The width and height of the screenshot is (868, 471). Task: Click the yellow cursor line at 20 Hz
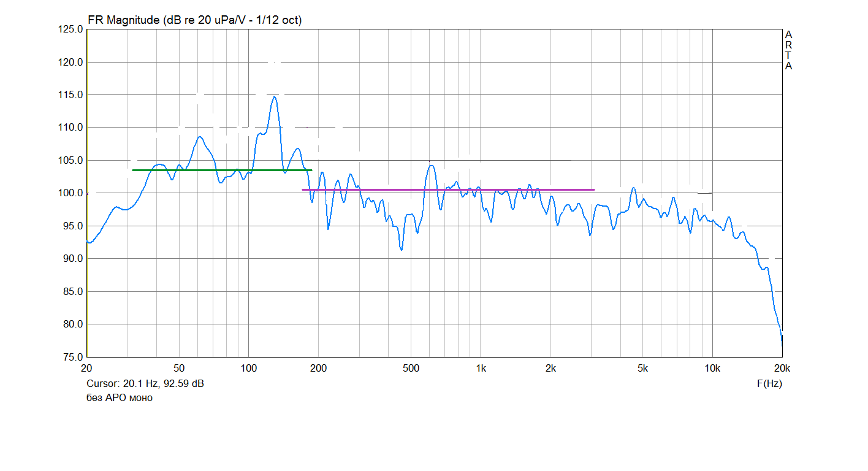pyautogui.click(x=87, y=193)
